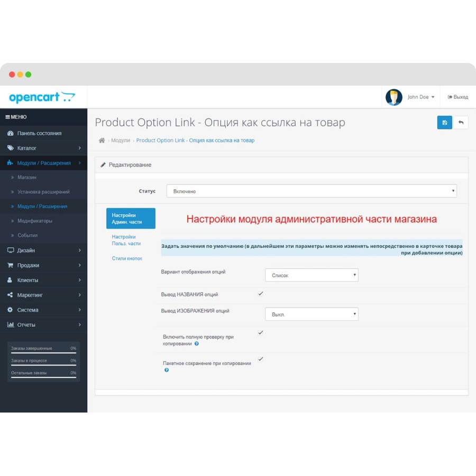Viewport: 476px width, 476px height.
Task: Open Вариант отображения опций dropdown
Action: tap(312, 275)
